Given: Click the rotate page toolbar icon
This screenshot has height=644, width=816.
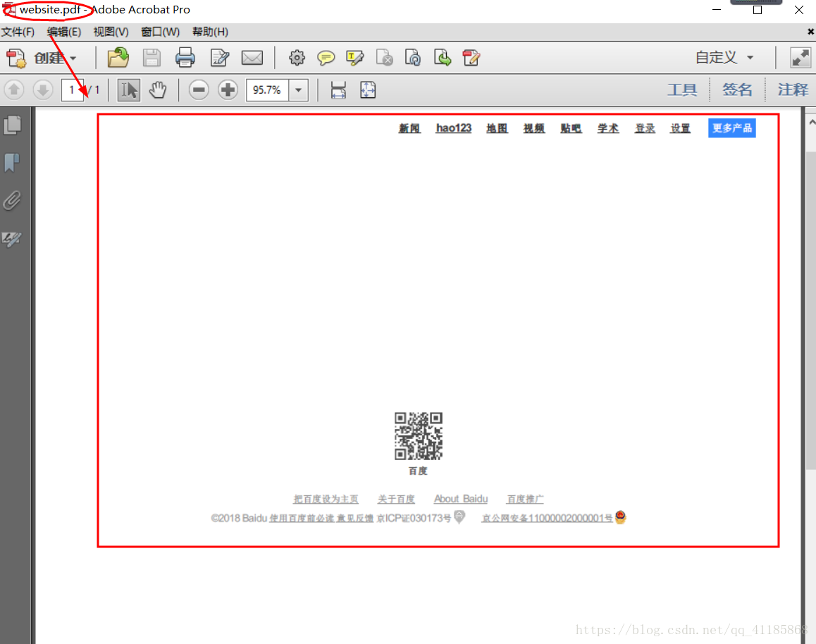Looking at the screenshot, I should pos(413,58).
